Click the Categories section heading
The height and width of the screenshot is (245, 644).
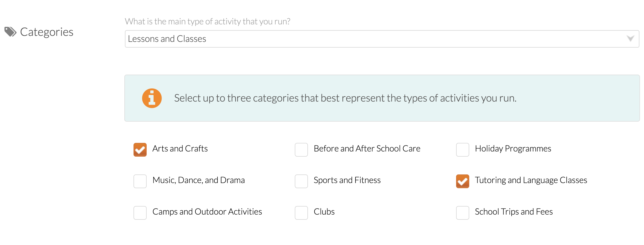click(47, 32)
